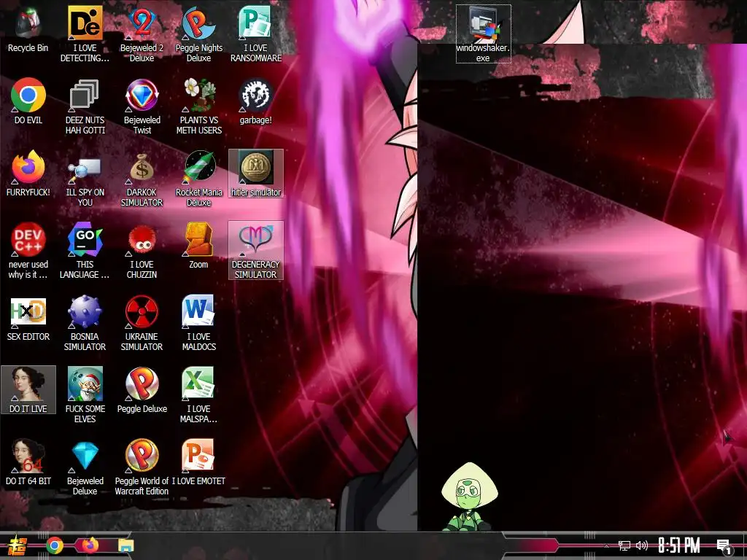Image resolution: width=747 pixels, height=560 pixels.
Task: Open Firefox from the taskbar
Action: (x=90, y=545)
